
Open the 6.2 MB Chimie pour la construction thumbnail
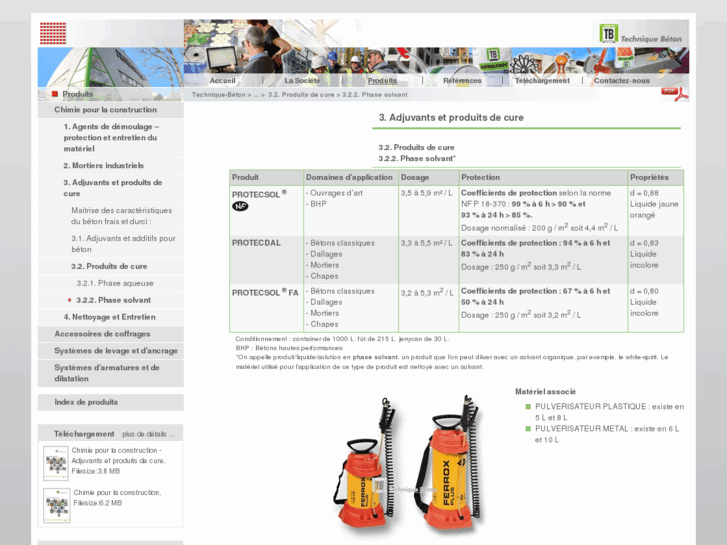tap(57, 506)
